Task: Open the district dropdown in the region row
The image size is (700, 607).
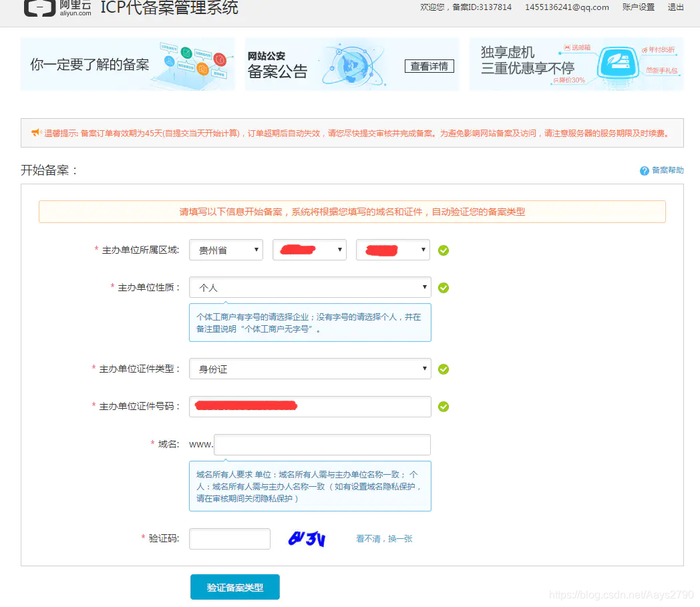Action: (393, 250)
